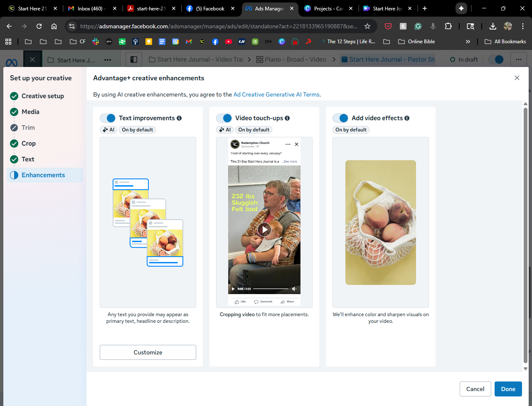Click the Done button
The image size is (532, 406).
508,389
